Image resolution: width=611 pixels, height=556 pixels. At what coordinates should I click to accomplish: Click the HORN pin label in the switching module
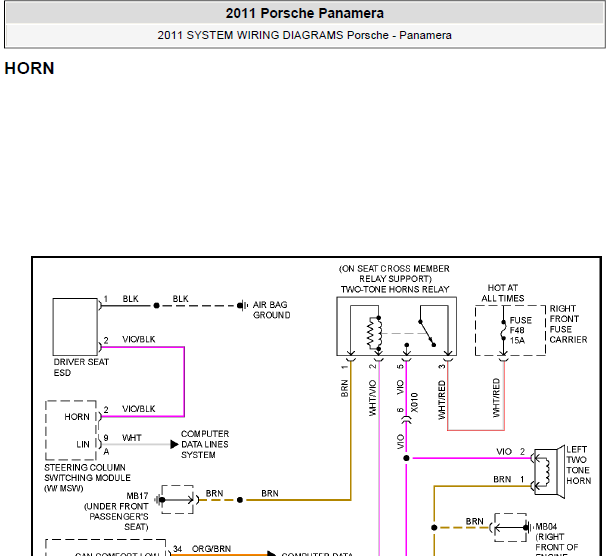point(77,417)
